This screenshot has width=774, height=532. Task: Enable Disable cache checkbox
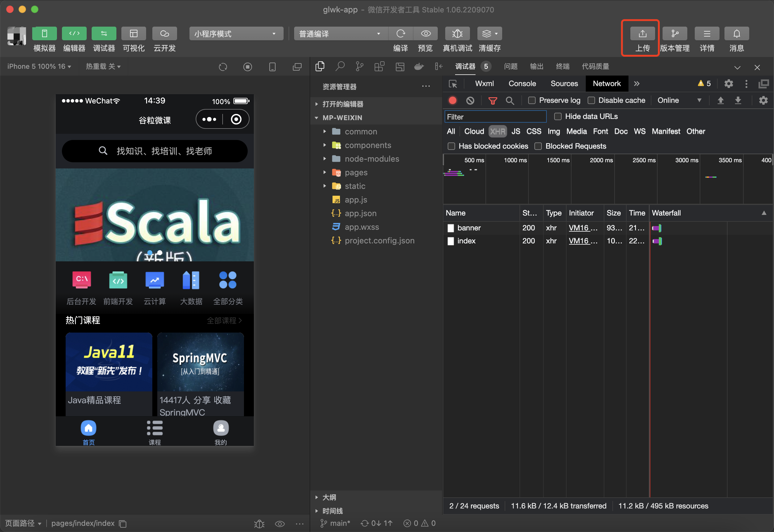(x=591, y=100)
